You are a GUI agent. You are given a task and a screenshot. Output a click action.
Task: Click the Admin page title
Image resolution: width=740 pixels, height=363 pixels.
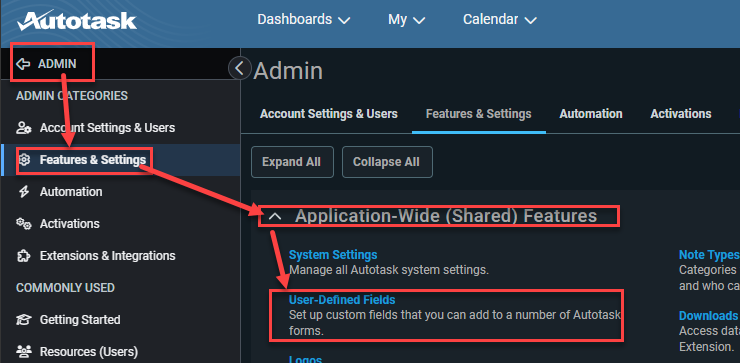click(x=288, y=71)
